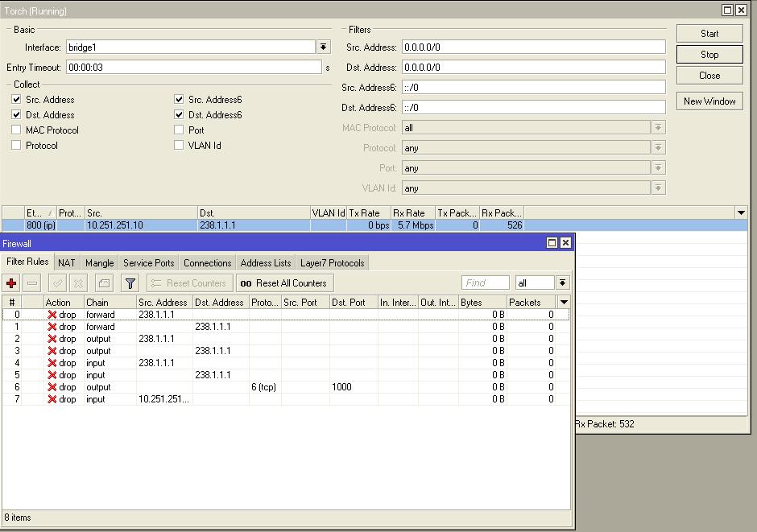
Task: Click 10.251.251... source in rule 7
Action: pyautogui.click(x=164, y=399)
